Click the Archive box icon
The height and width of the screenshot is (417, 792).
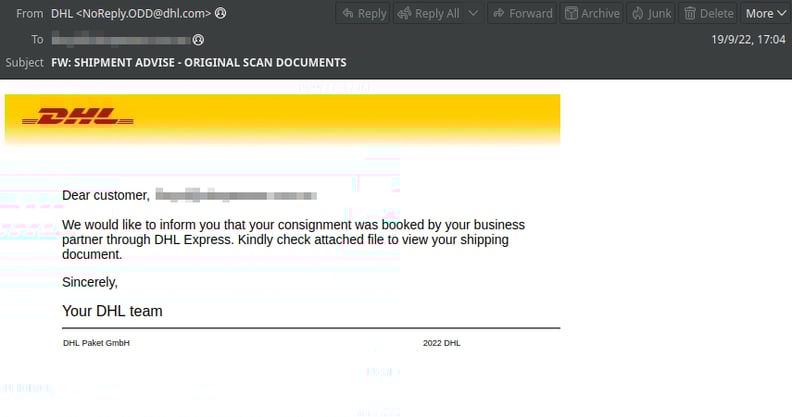pyautogui.click(x=571, y=13)
